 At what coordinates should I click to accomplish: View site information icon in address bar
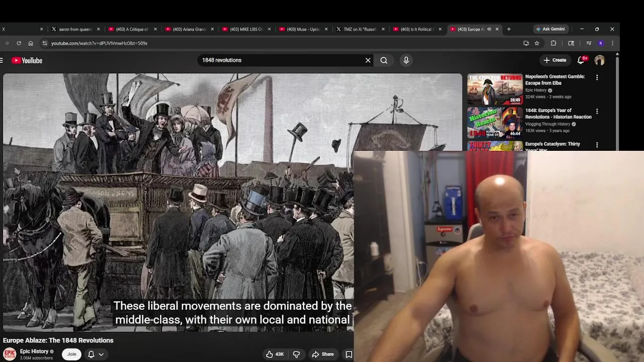click(x=44, y=43)
